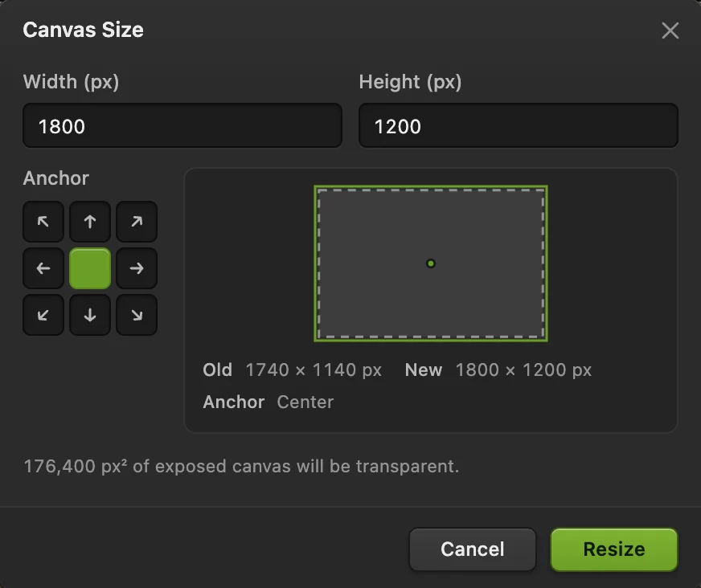Set anchor to top-left corner arrow
701x588 pixels.
point(43,222)
